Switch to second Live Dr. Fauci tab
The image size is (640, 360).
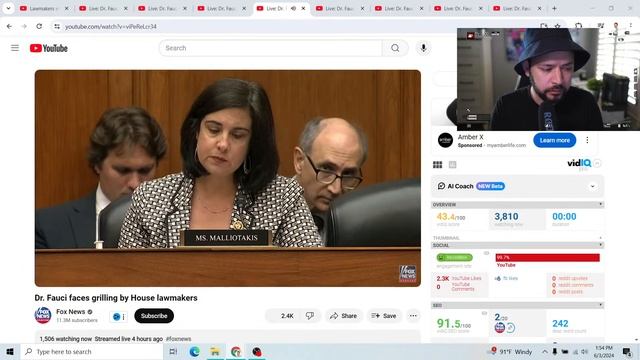(162, 8)
